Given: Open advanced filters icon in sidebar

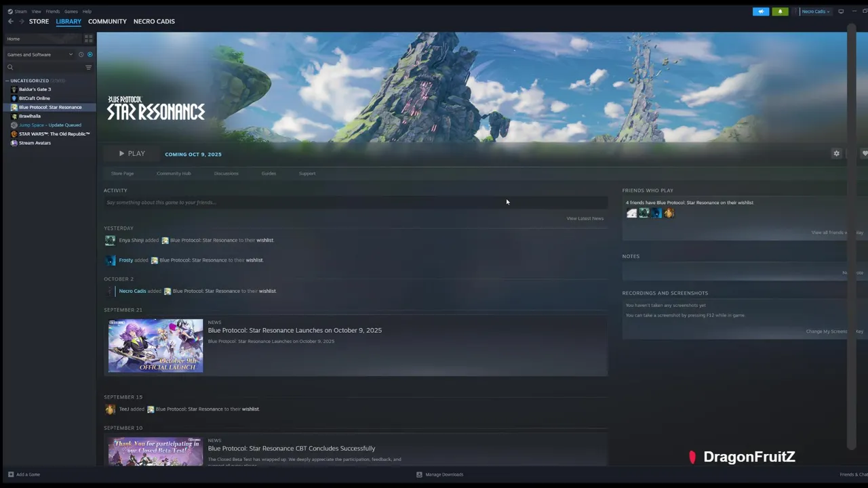Looking at the screenshot, I should tap(88, 67).
